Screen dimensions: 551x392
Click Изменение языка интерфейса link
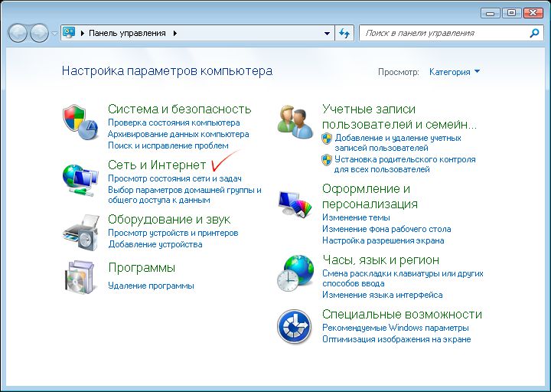[x=383, y=295]
